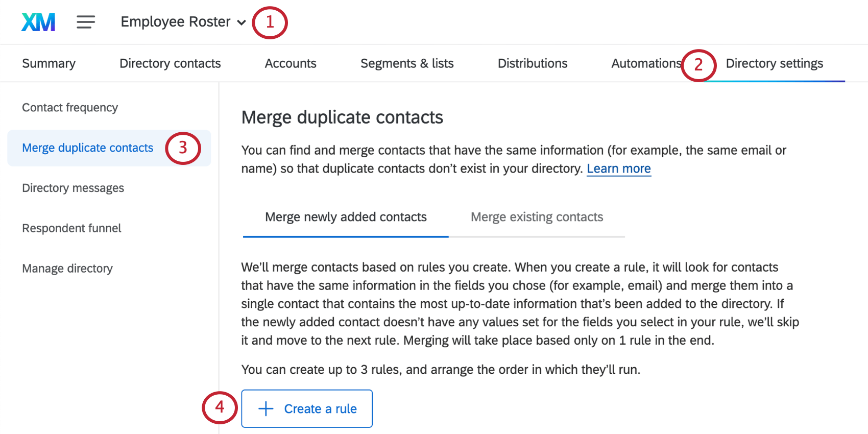Select the Accounts tab

[291, 63]
